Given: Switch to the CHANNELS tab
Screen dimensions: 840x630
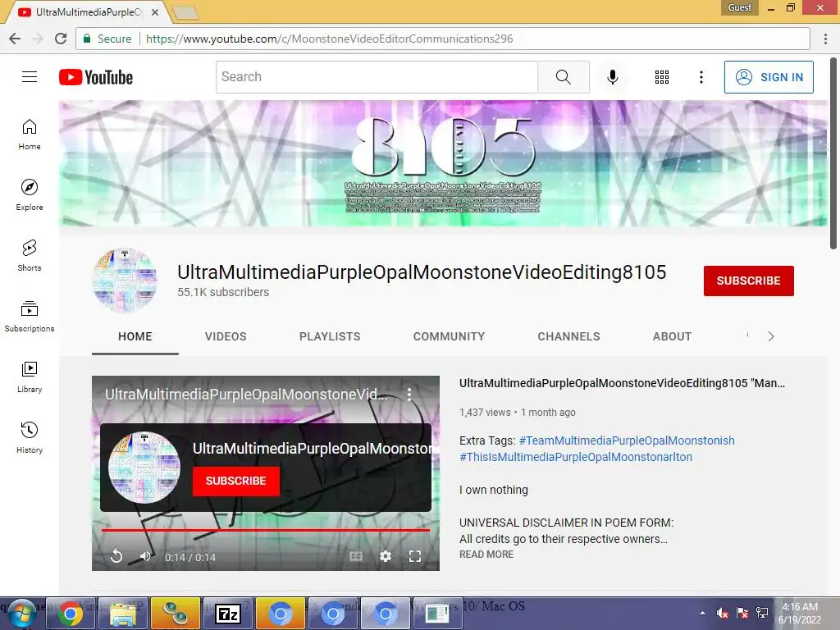Looking at the screenshot, I should tap(569, 336).
